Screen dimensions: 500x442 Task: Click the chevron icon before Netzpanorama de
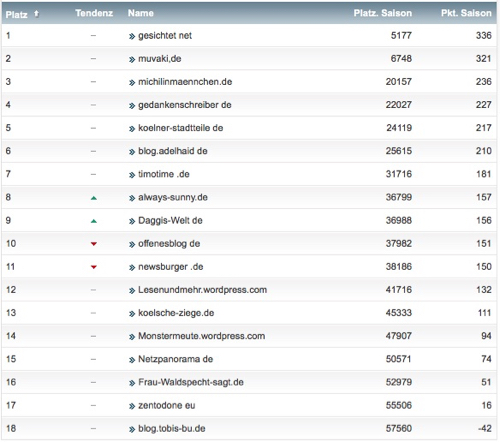pyautogui.click(x=132, y=360)
